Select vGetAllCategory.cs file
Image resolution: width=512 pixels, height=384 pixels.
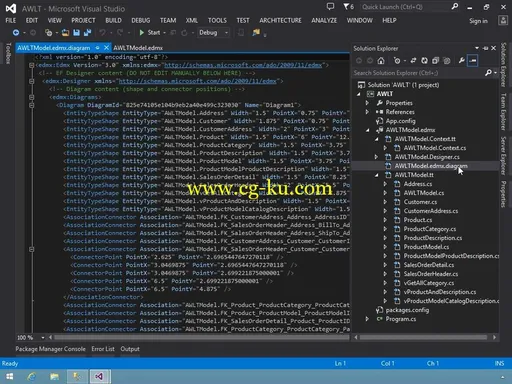(429, 283)
